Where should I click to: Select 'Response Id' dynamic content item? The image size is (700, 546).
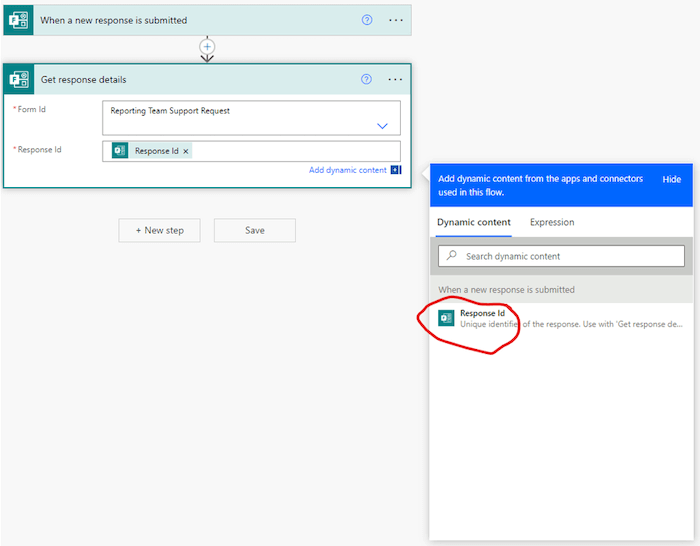[x=561, y=318]
